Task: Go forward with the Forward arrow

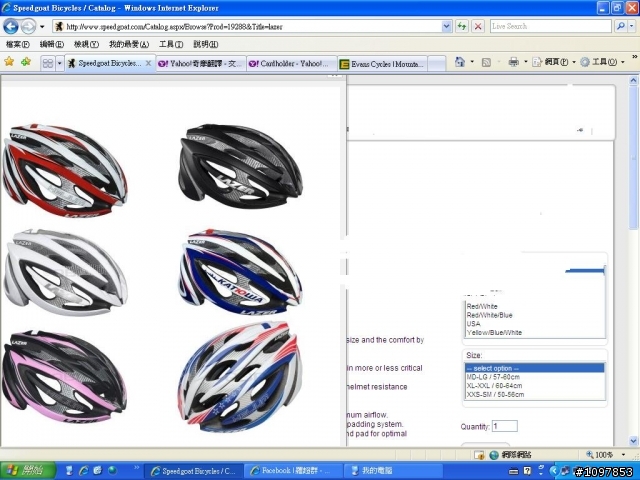Action: pos(28,27)
